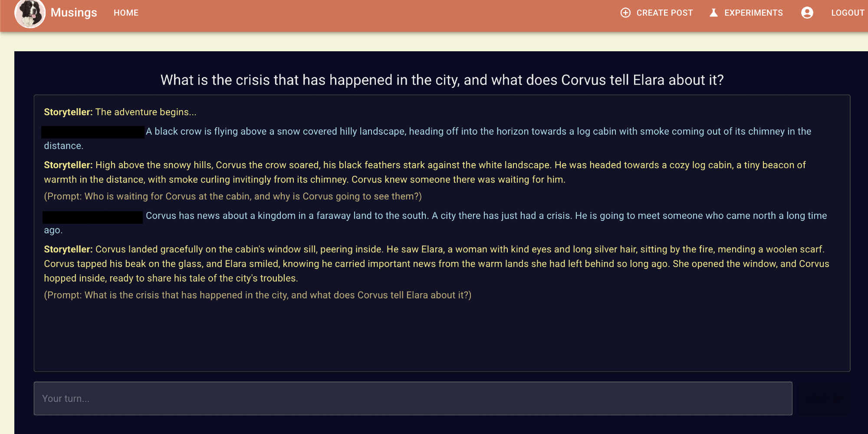The height and width of the screenshot is (434, 868).
Task: Click the Experiments flask icon
Action: click(x=713, y=13)
